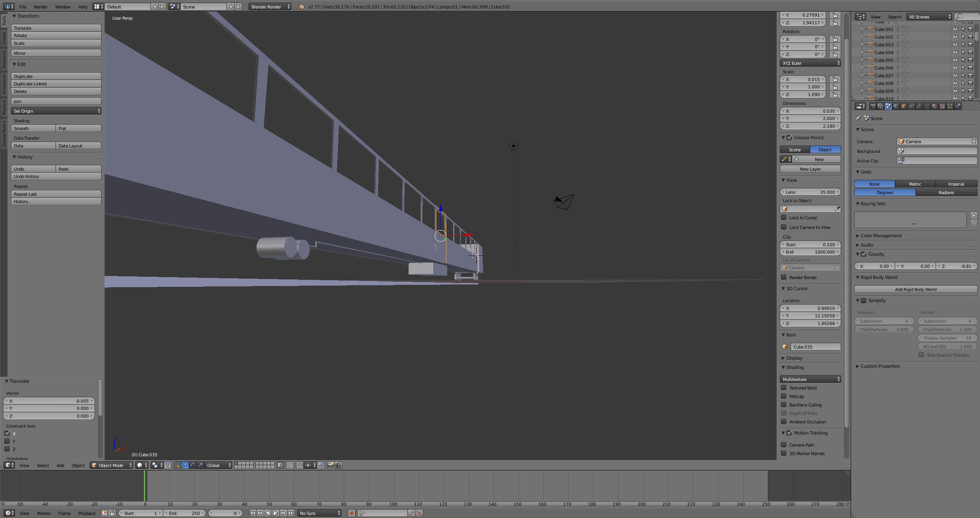Open the Particles properties tab (sparkles icon)
The height and width of the screenshot is (518, 980).
pyautogui.click(x=950, y=106)
